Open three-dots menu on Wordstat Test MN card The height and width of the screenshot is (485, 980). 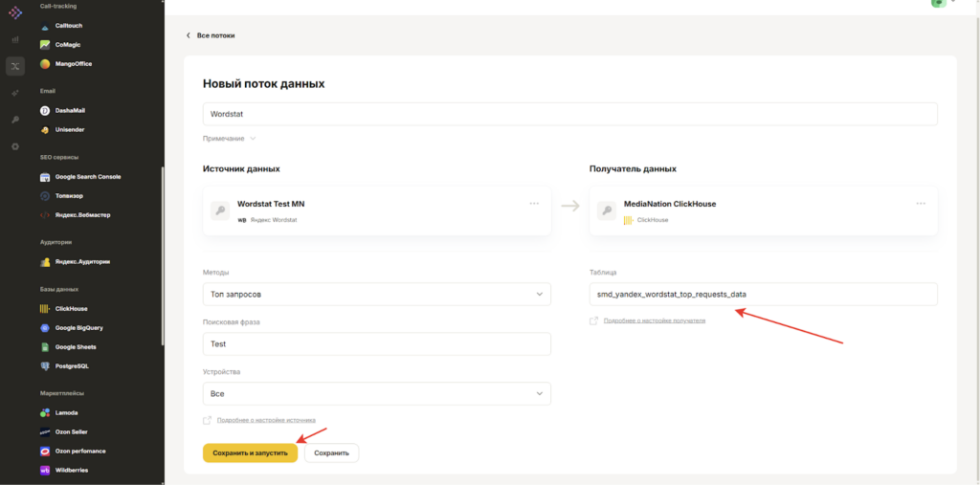click(x=534, y=204)
